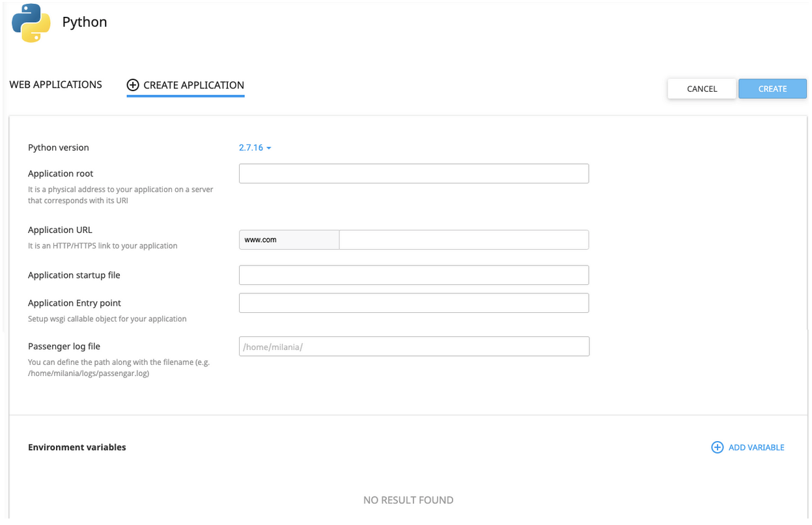Select the 2.7.16 Python version value
The image size is (812, 525).
point(251,148)
